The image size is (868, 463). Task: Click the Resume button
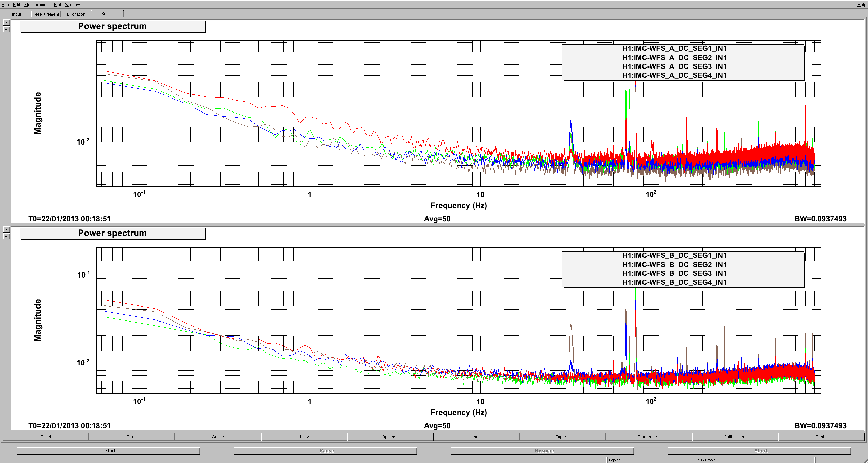tap(542, 451)
